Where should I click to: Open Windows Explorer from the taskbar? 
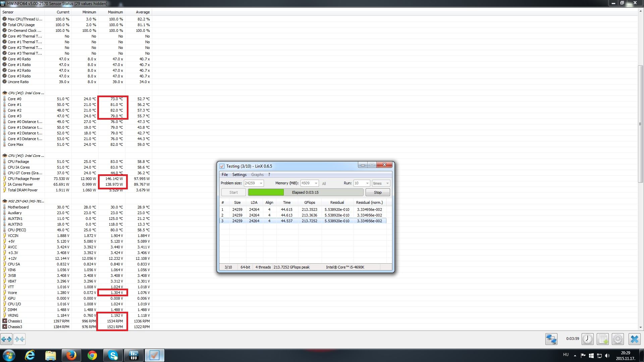[x=51, y=355]
